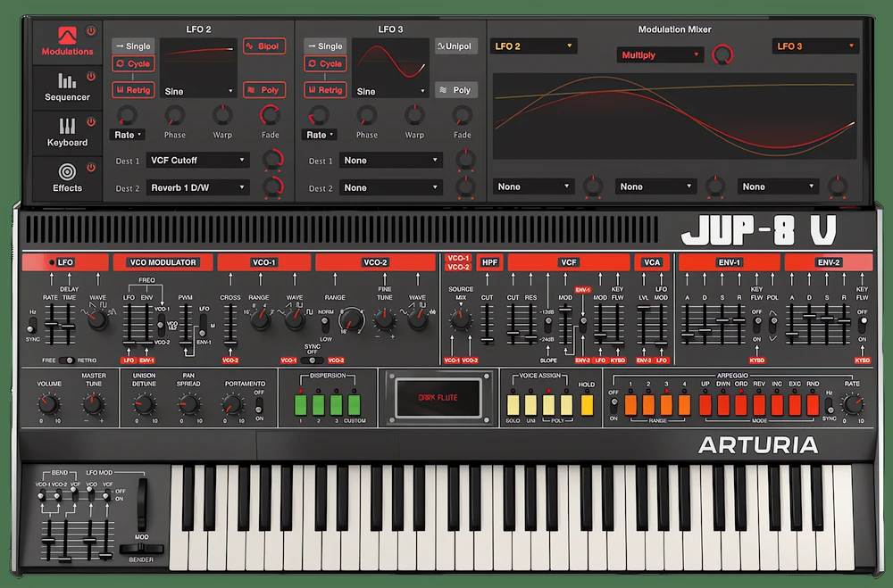
Task: Set arpeggio range to 4
Action: coord(684,405)
